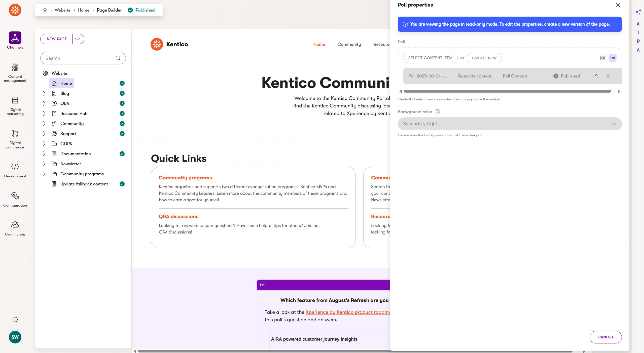The height and width of the screenshot is (353, 644).
Task: Expand the Blog tree node
Action: (44, 93)
